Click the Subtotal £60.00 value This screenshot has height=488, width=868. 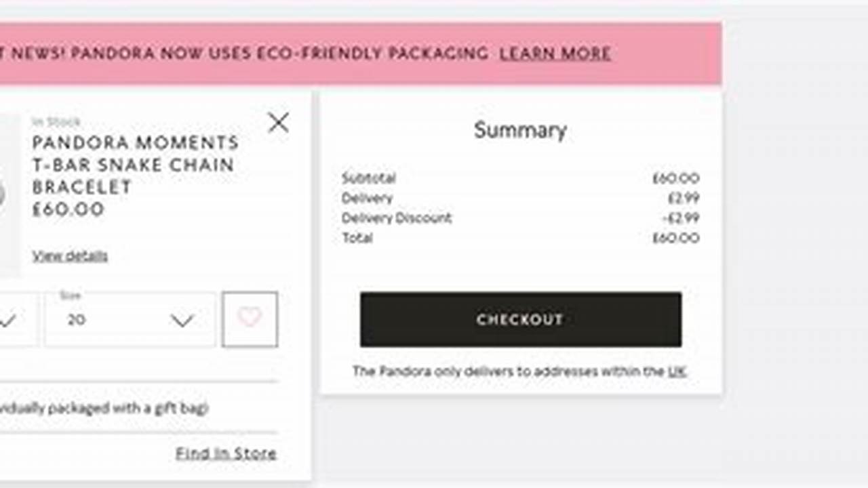point(678,178)
